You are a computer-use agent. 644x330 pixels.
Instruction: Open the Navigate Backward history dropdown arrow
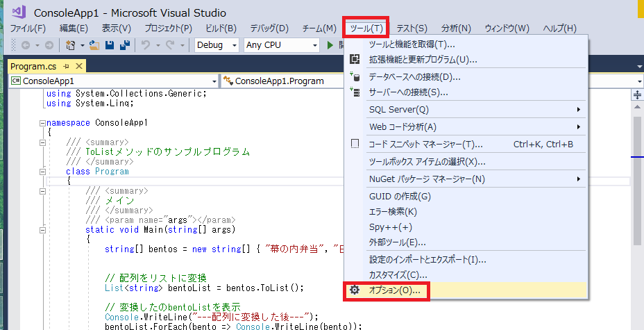[x=37, y=46]
